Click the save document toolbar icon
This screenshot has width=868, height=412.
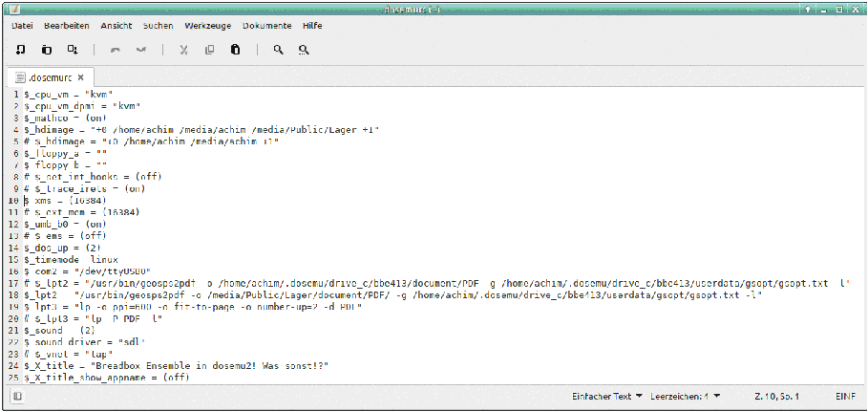tap(73, 50)
